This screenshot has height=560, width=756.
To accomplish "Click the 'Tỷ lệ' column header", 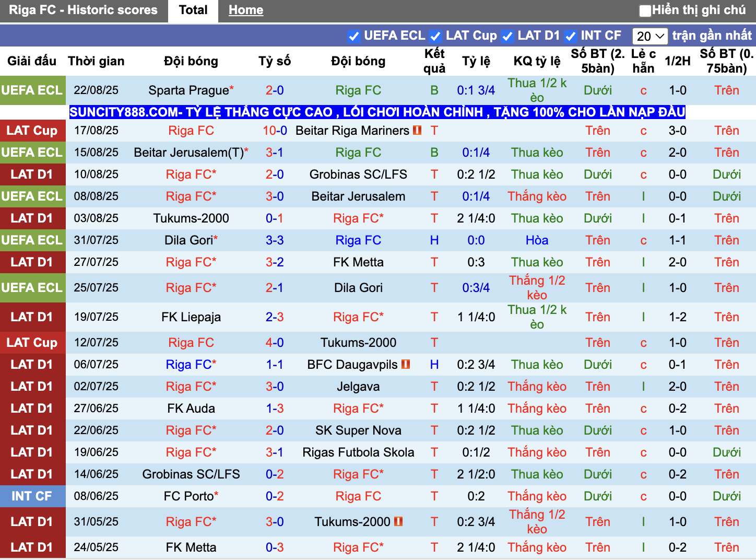I will [476, 61].
